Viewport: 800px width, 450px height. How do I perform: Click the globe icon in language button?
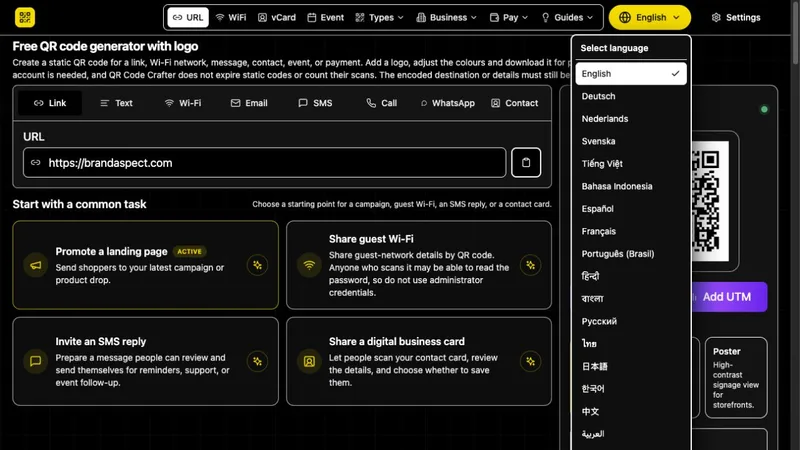click(624, 17)
